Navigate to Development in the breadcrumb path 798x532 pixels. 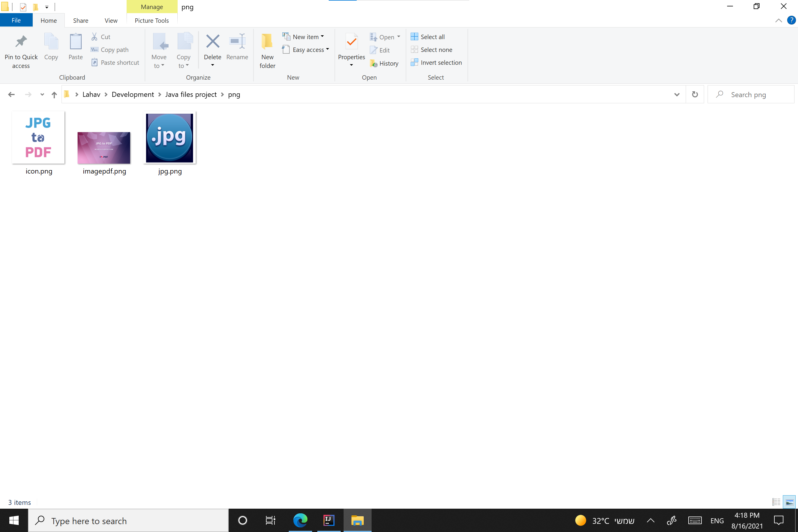[133, 95]
